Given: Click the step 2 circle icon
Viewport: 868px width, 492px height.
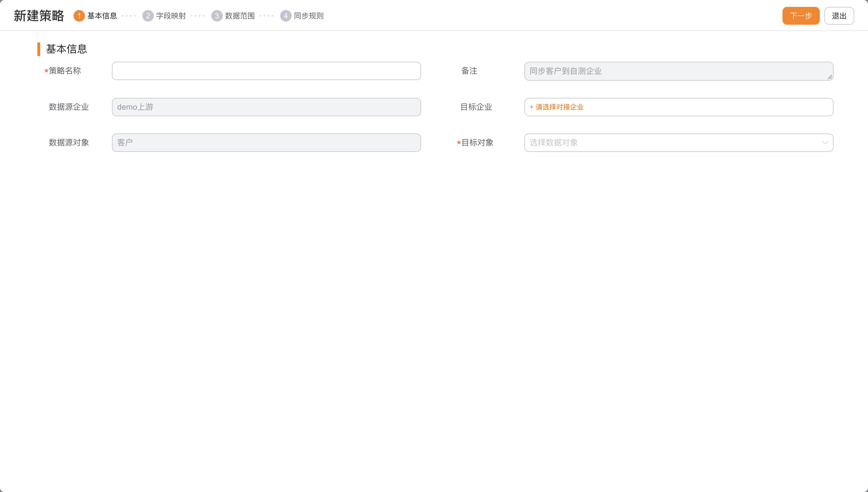Looking at the screenshot, I should 148,16.
